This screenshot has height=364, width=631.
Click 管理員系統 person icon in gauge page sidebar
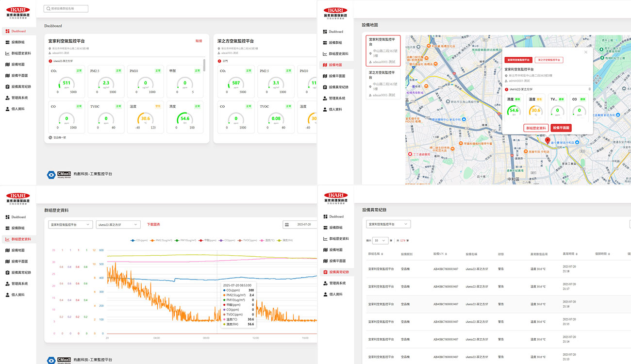point(7,98)
